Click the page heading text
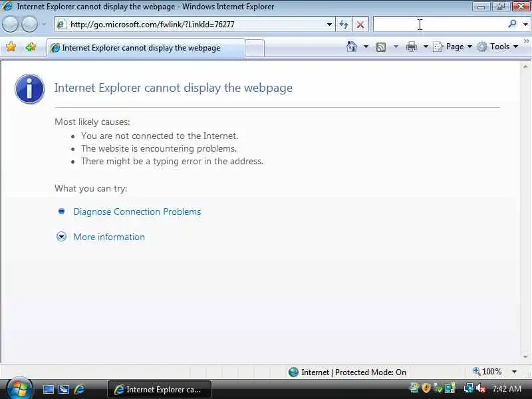The image size is (532, 399). coord(174,88)
